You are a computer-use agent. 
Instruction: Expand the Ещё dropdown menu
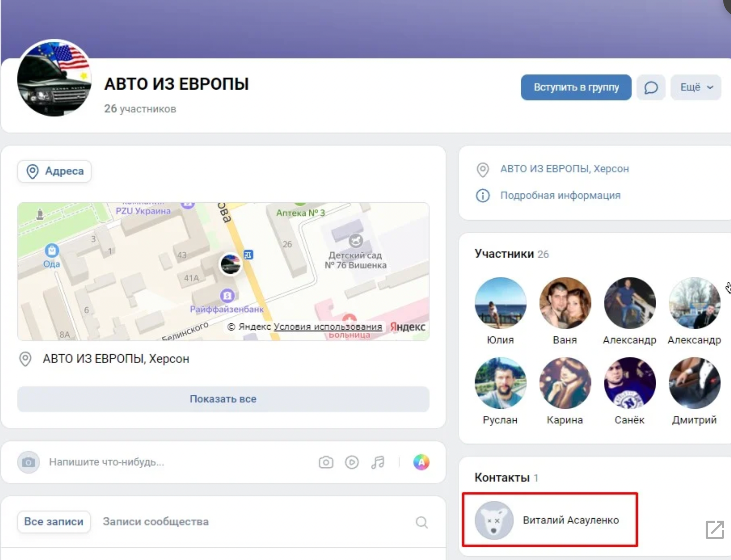(696, 88)
